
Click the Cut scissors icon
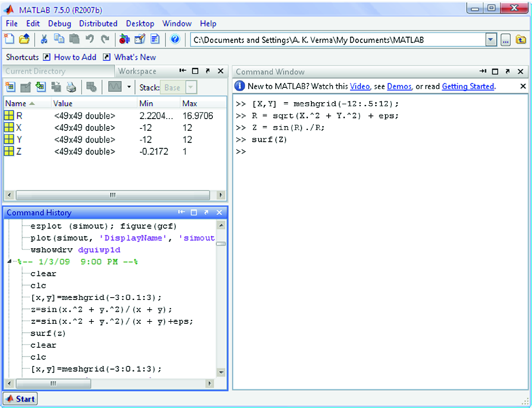(x=44, y=39)
